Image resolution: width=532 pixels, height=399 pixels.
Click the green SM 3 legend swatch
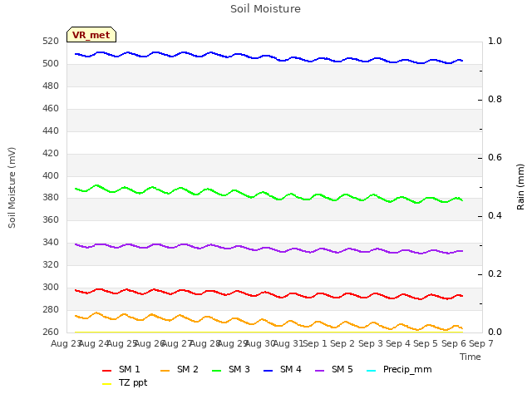[x=217, y=371]
